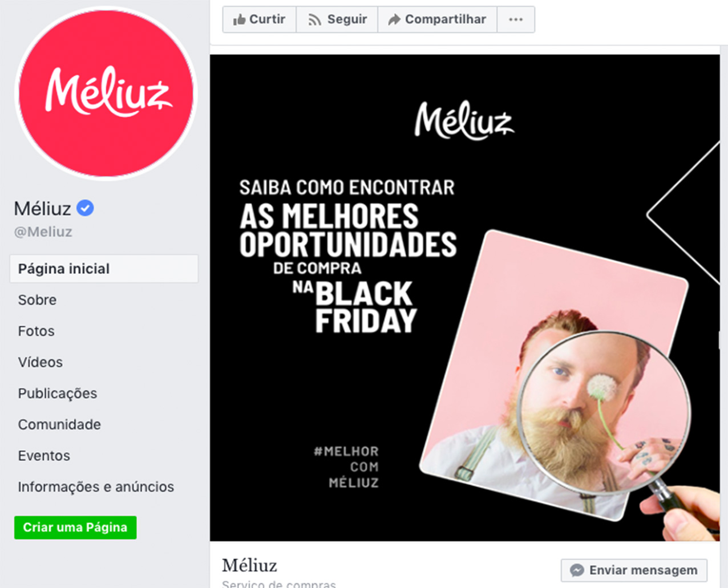Viewport: 728px width, 588px height.
Task: Open the round Méliuz profile picture
Action: (106, 93)
